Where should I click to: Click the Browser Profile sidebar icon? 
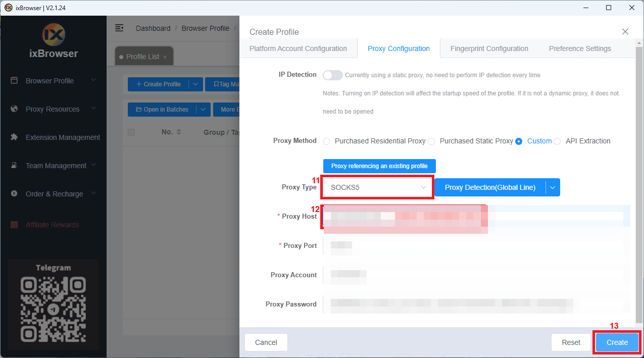[14, 80]
